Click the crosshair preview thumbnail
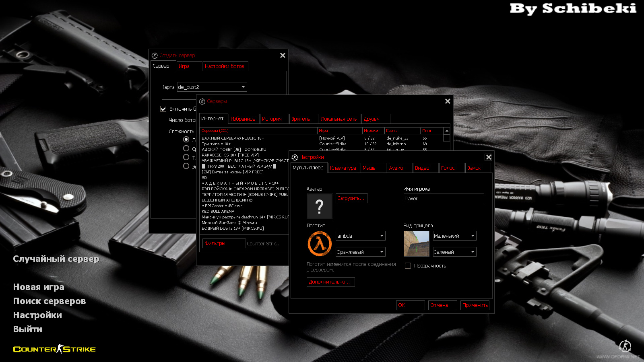 (x=416, y=244)
